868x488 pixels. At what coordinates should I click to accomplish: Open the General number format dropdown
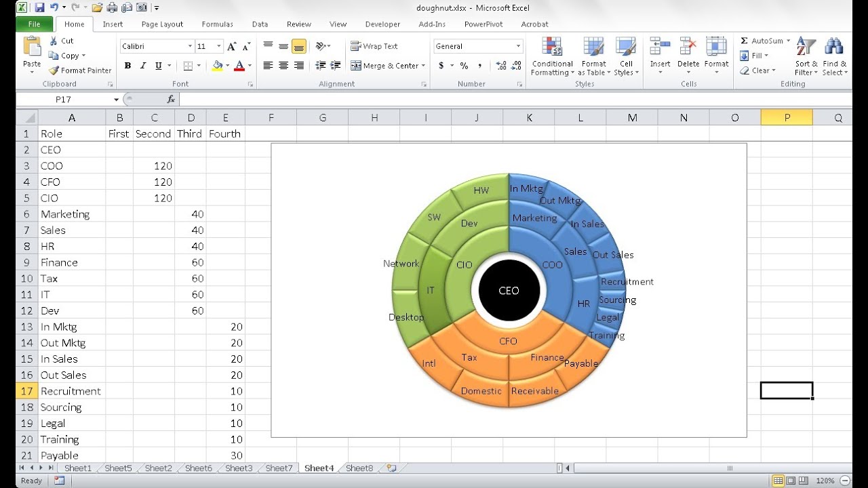(x=519, y=46)
